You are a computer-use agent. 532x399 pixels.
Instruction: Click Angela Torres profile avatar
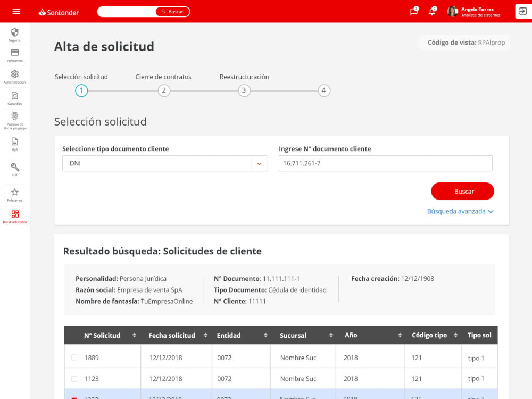click(453, 12)
